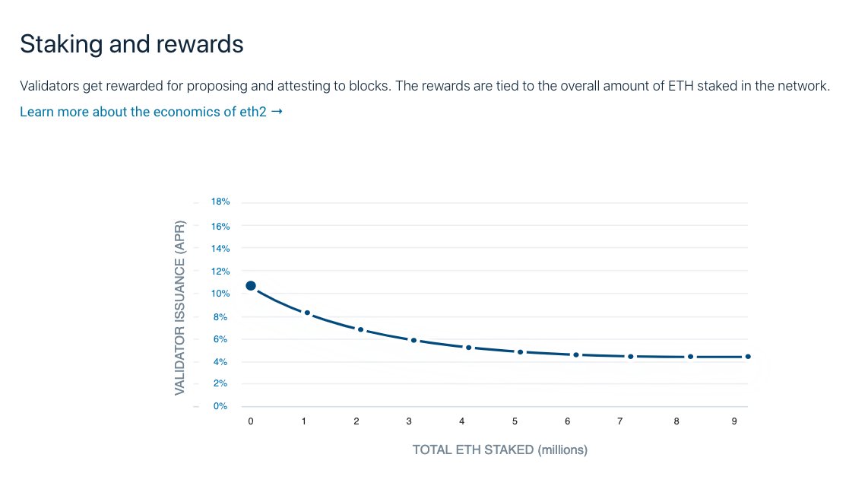Screen dimensions: 868x483
Task: Select the curve point at 2 million ETH
Action: [360, 329]
